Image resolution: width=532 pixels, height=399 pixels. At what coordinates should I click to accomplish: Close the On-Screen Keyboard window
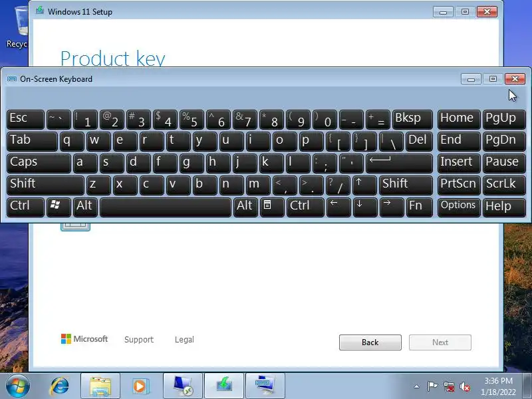(515, 78)
